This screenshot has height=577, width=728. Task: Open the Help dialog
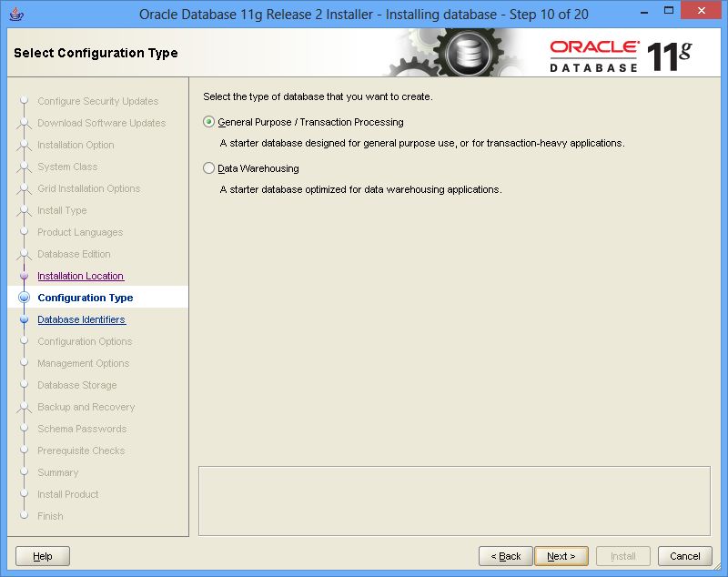coord(43,556)
